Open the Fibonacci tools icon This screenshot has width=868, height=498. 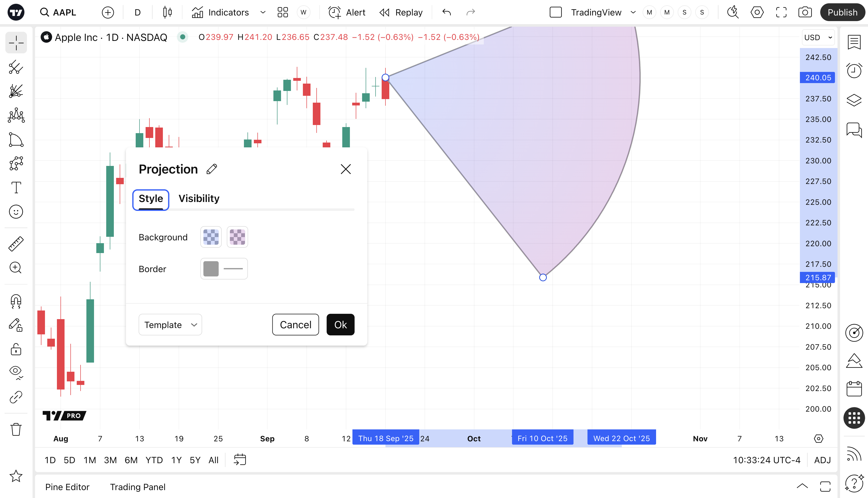pyautogui.click(x=16, y=91)
